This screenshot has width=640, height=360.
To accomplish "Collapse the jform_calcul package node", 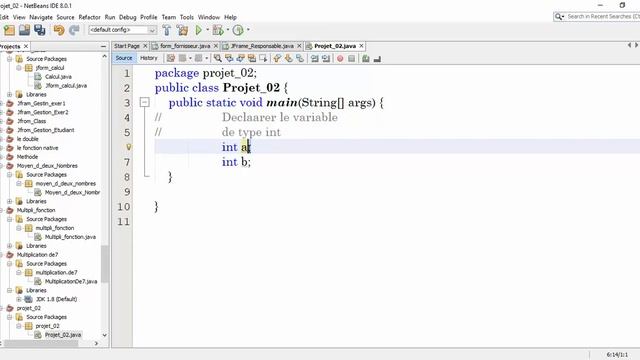I will coord(19,68).
